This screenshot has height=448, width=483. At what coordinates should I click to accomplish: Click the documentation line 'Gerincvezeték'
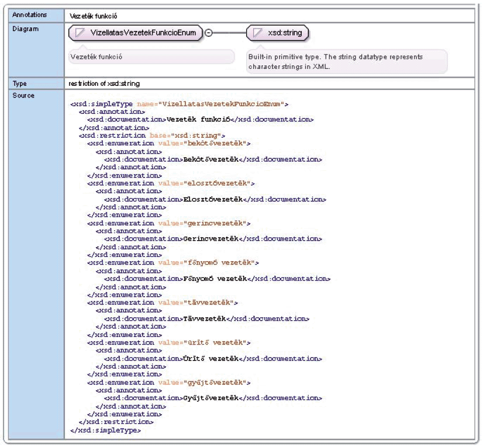tap(213, 239)
